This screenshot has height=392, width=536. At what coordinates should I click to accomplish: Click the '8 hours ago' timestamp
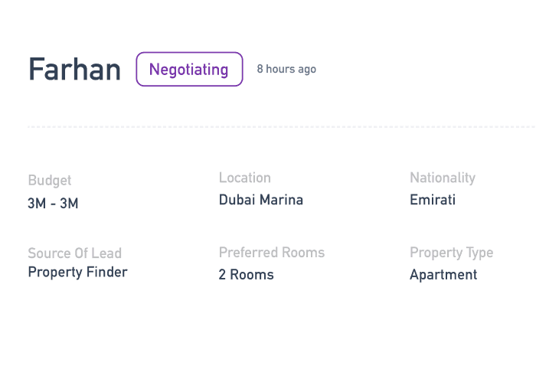coord(286,69)
